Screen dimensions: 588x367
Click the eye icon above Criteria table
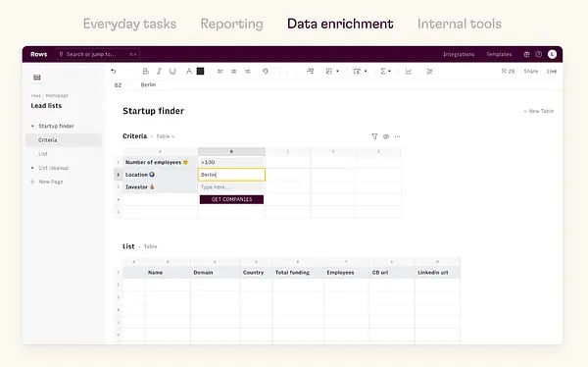[386, 136]
